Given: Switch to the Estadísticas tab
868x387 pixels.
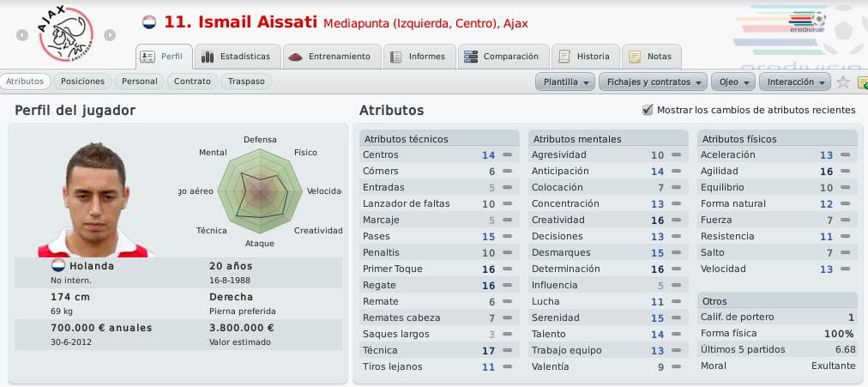Looking at the screenshot, I should click(238, 57).
